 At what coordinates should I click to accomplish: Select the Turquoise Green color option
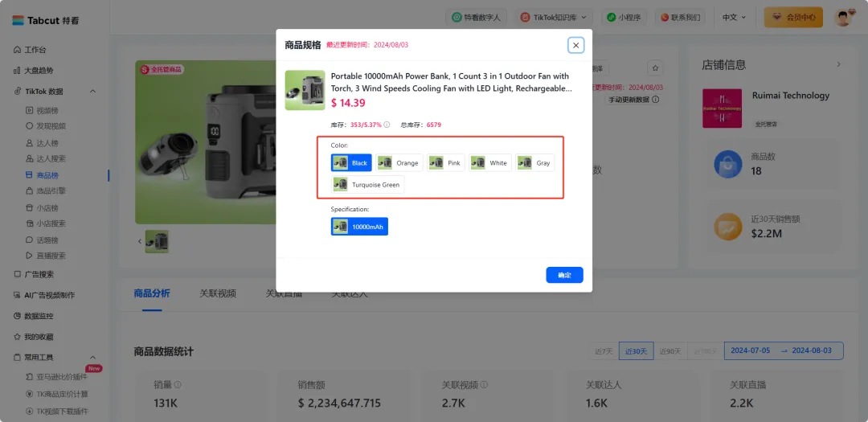pos(367,184)
